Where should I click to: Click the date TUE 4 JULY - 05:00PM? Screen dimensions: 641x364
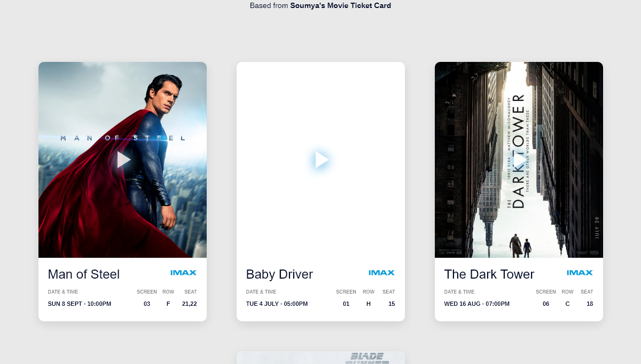pos(277,304)
